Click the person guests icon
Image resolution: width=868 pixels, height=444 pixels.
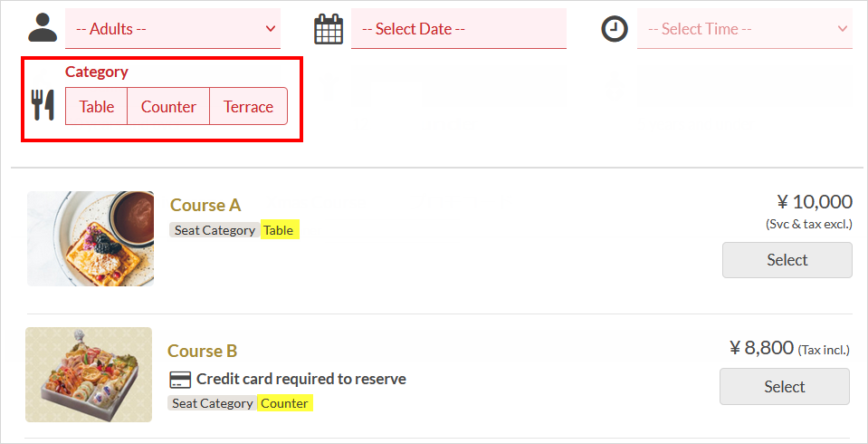pyautogui.click(x=42, y=28)
